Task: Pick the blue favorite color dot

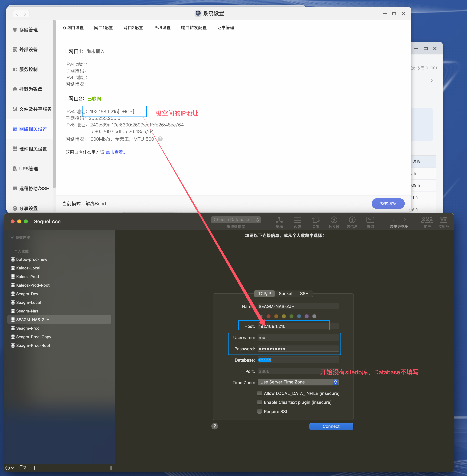Action: click(299, 316)
